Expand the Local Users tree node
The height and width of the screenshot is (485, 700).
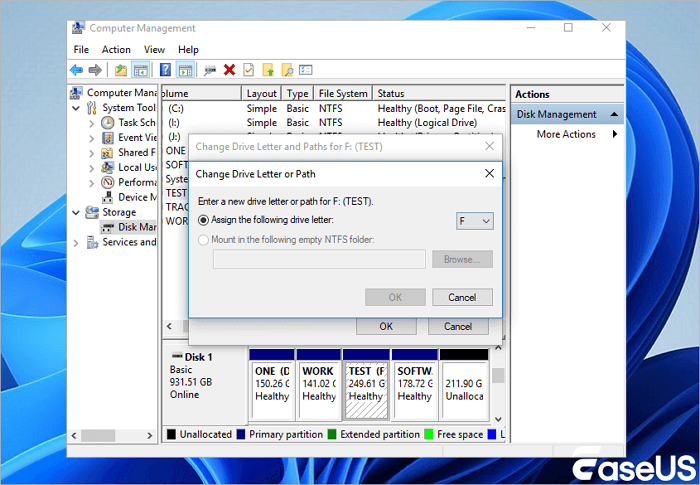92,168
